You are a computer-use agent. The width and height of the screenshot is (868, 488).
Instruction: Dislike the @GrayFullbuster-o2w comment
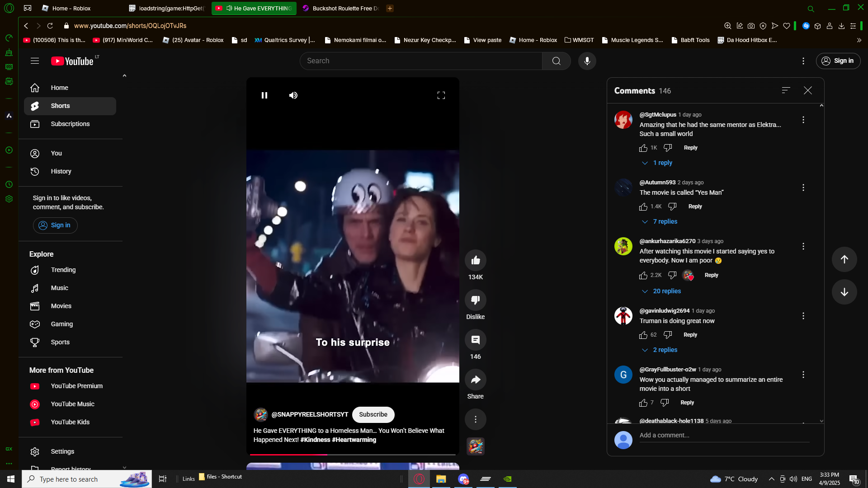click(x=665, y=403)
